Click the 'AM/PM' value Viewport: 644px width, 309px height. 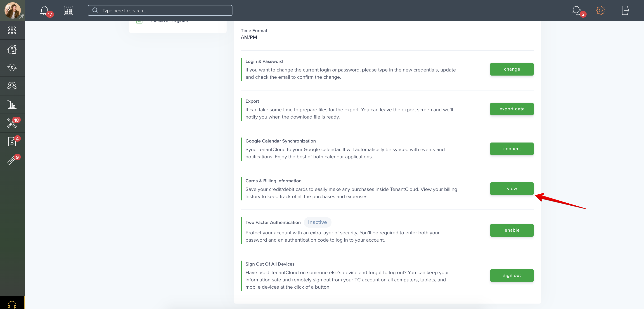pos(249,37)
